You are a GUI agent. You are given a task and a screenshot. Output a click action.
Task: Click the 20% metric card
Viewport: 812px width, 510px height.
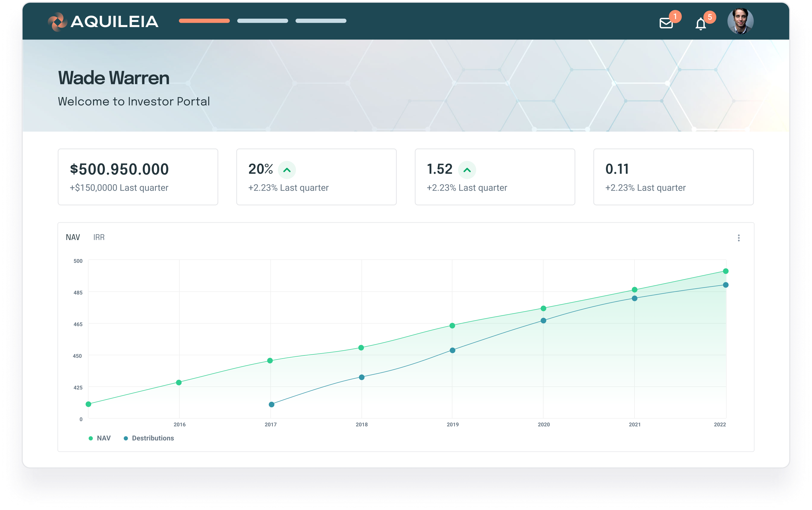point(316,176)
